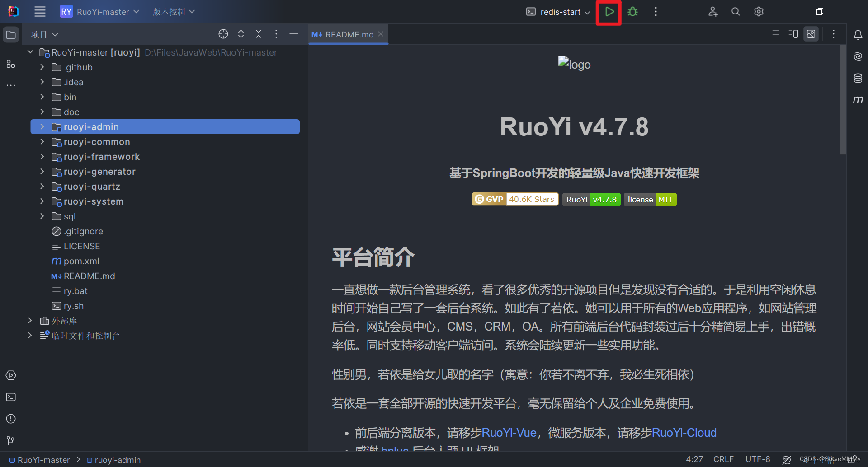Collapse all icon in Project panel
This screenshot has height=467, width=868.
click(259, 34)
